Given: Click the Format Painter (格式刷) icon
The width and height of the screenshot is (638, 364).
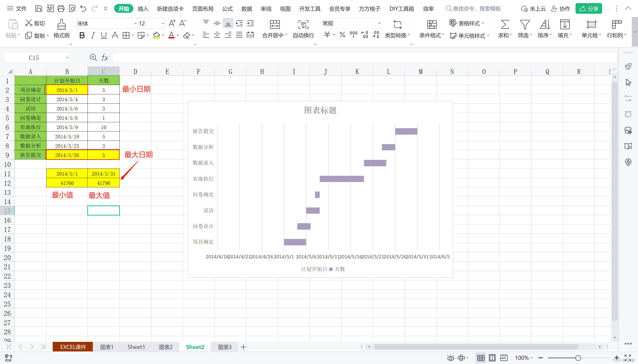Looking at the screenshot, I should pyautogui.click(x=61, y=25).
